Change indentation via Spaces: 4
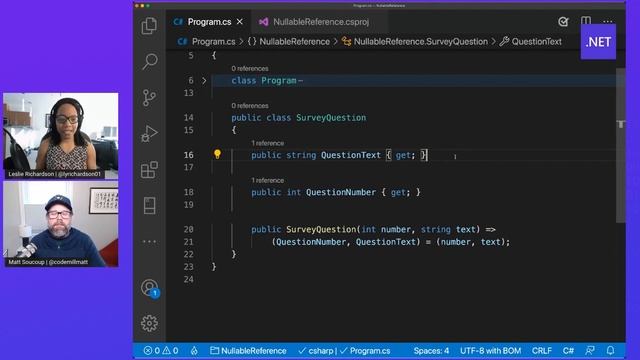 coord(431,351)
